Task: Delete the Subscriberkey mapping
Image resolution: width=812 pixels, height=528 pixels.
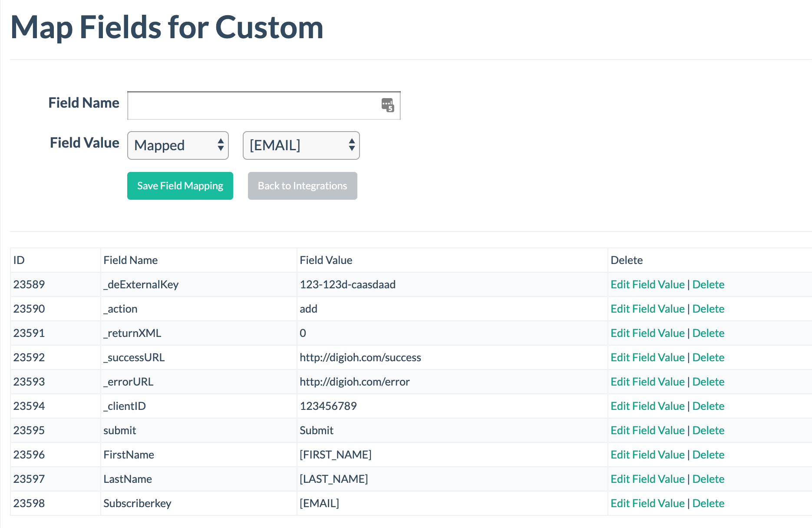Action: [x=708, y=503]
